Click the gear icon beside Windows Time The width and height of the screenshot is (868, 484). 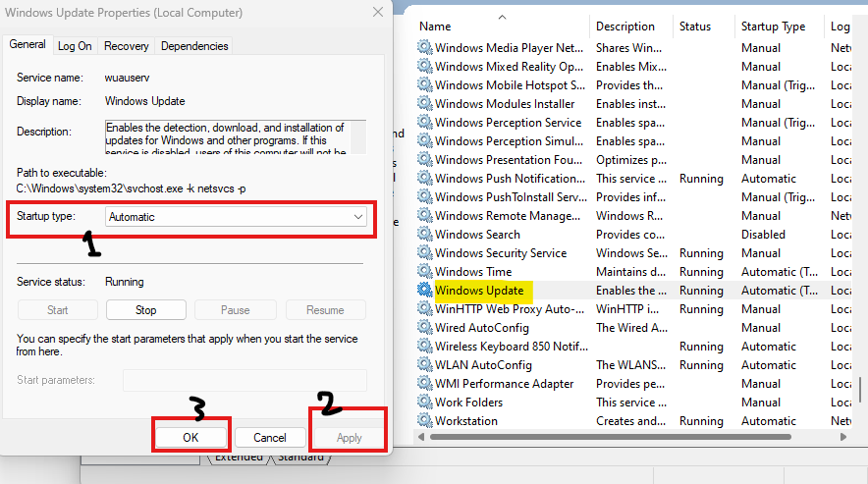424,271
